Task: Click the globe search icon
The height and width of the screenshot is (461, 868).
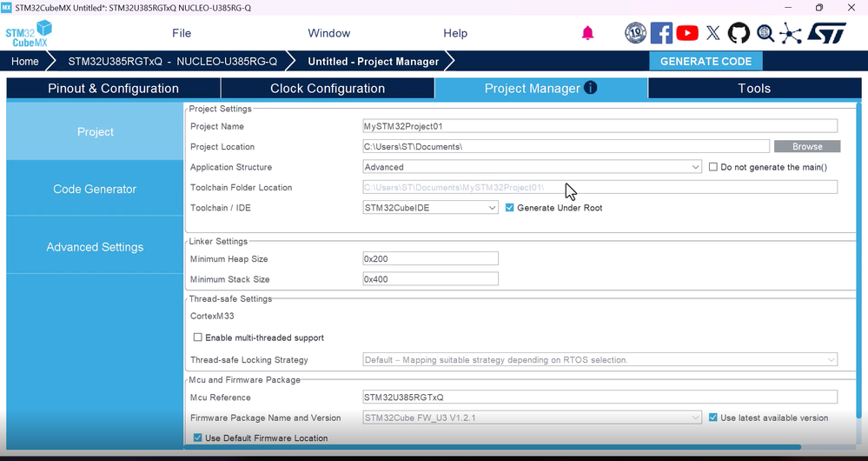Action: [x=765, y=33]
